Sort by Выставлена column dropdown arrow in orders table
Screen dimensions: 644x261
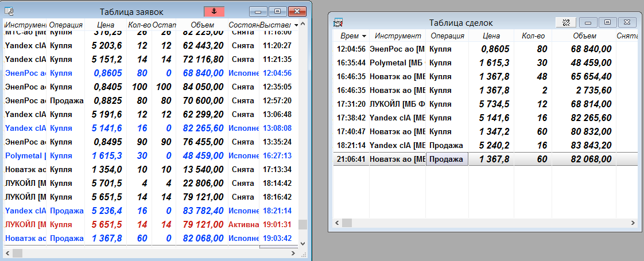pos(297,25)
